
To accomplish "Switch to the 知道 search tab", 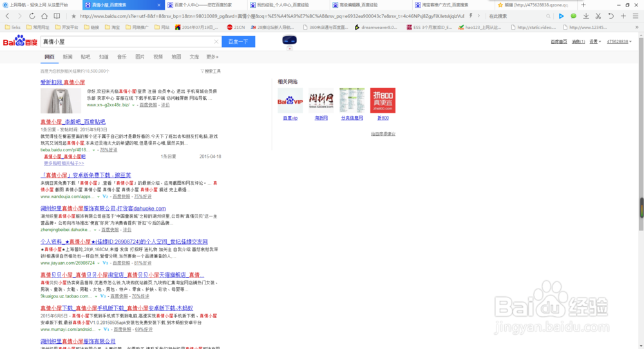I will pos(104,57).
